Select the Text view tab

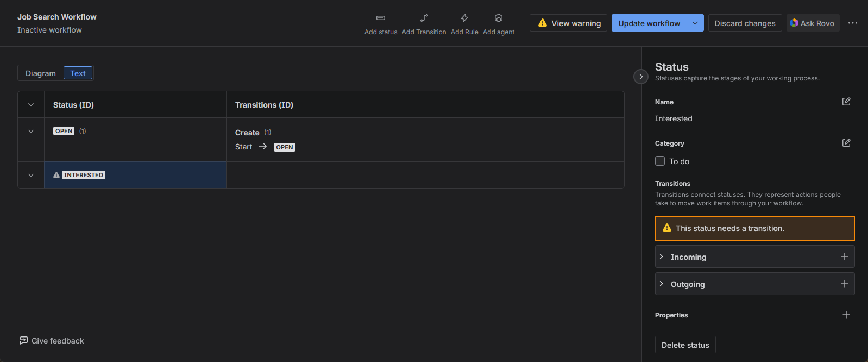[x=78, y=73]
